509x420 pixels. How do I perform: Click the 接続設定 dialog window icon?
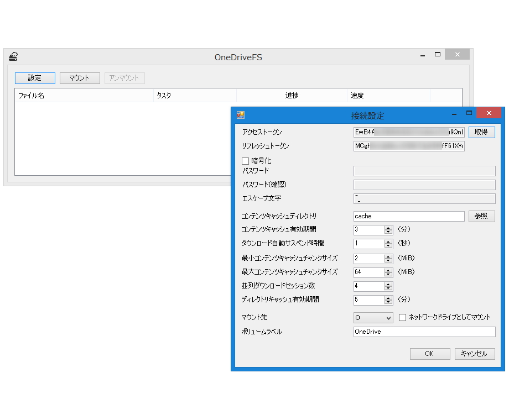tap(241, 115)
